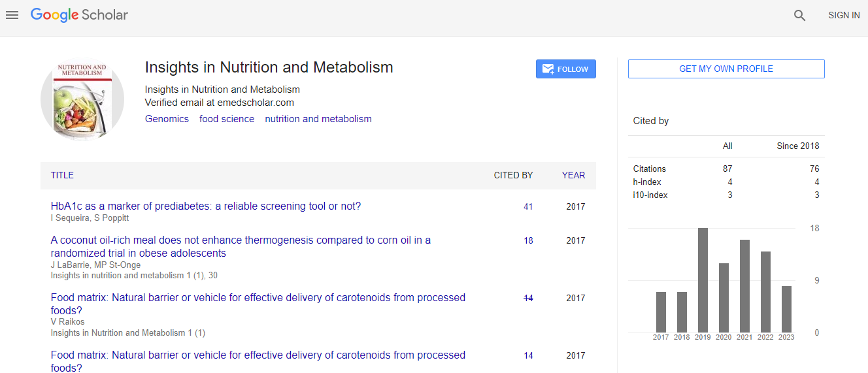The height and width of the screenshot is (373, 868).
Task: Click the search magnifier icon
Action: [799, 16]
